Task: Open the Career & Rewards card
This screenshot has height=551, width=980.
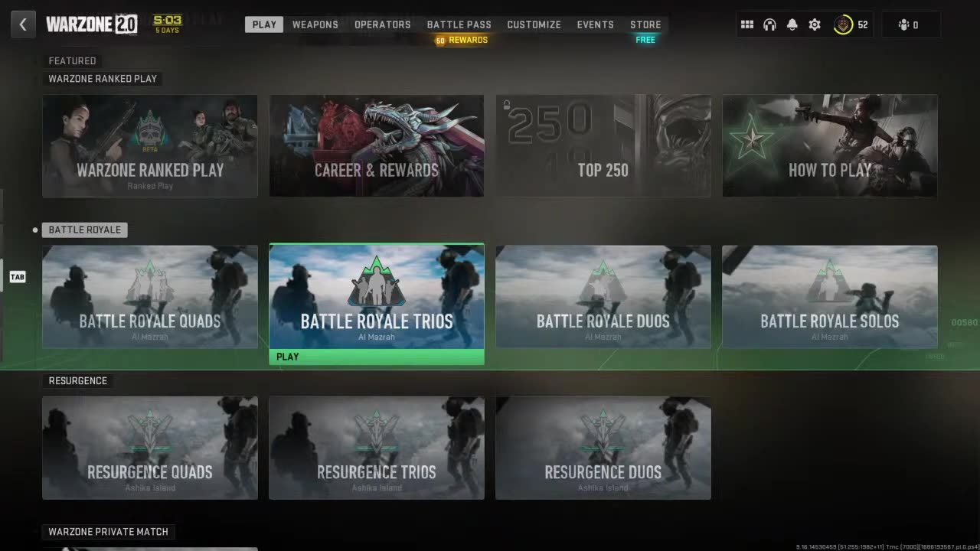Action: pyautogui.click(x=377, y=145)
